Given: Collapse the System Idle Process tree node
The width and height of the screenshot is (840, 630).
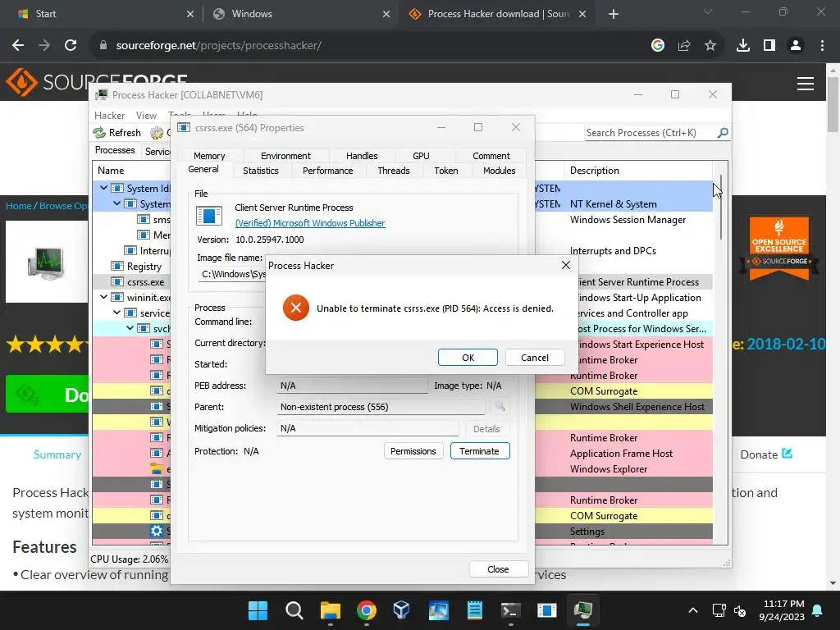Looking at the screenshot, I should pos(103,188).
